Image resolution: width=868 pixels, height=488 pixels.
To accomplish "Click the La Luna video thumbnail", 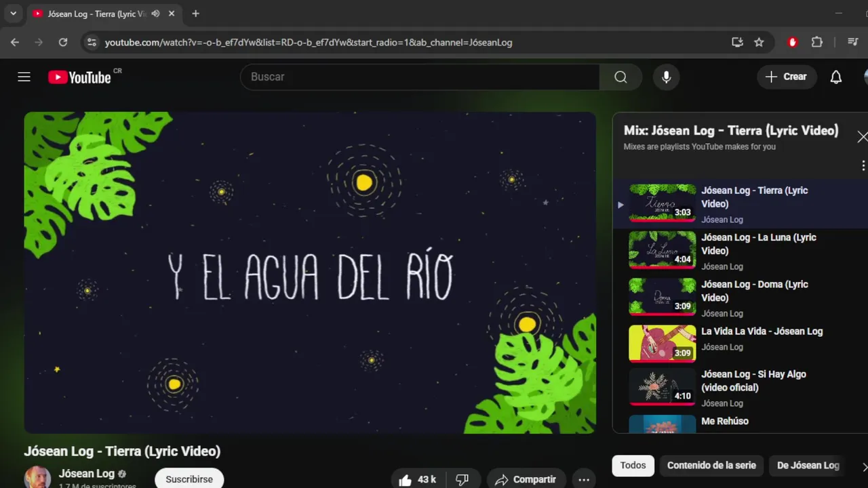I will (x=663, y=250).
